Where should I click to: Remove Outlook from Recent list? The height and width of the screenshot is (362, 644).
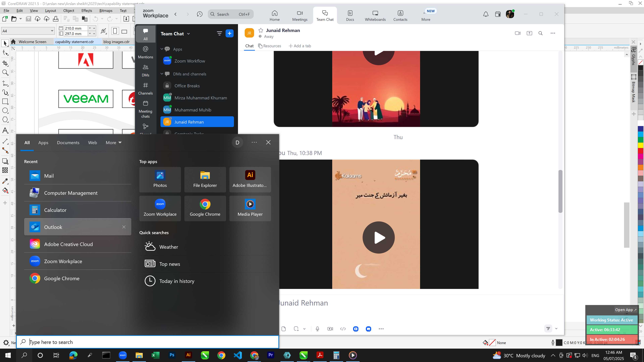pos(124,227)
